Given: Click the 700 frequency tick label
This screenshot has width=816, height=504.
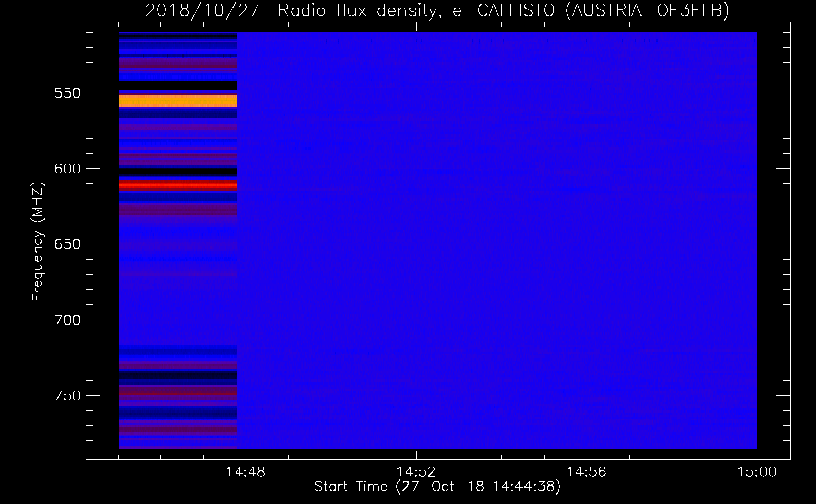Looking at the screenshot, I should 68,320.
